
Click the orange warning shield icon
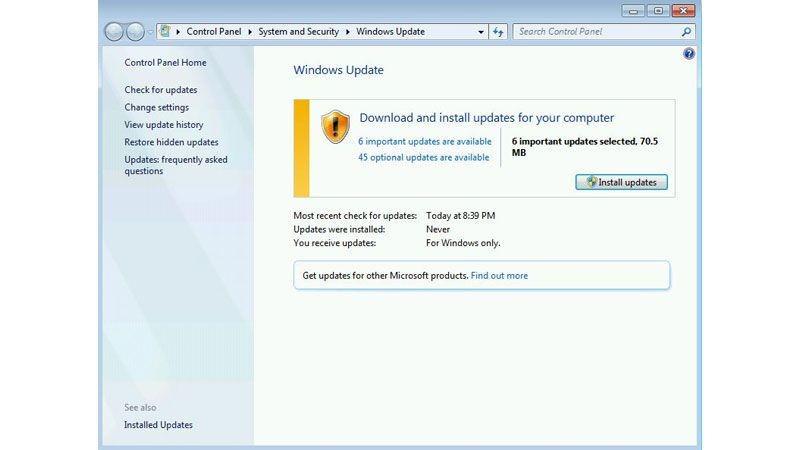[335, 127]
